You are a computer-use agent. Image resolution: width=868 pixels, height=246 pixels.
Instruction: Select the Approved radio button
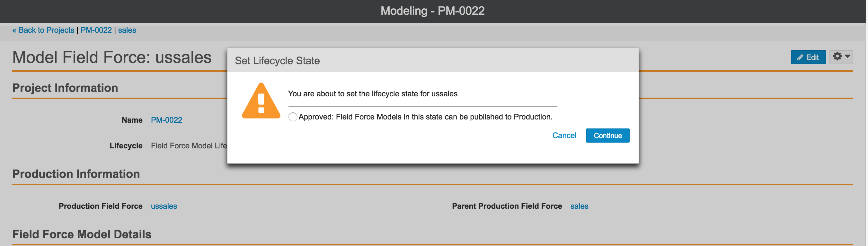point(293,117)
